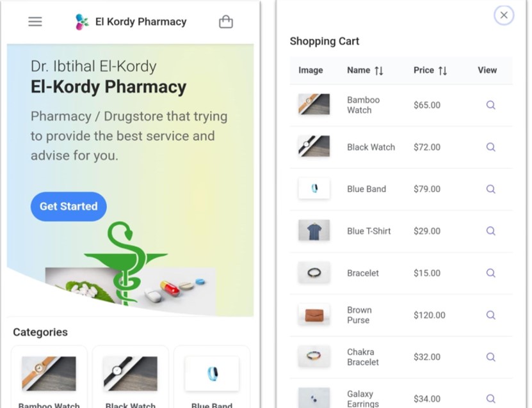Close the Shopping Cart panel
Viewport: 532px width, 408px height.
[504, 15]
